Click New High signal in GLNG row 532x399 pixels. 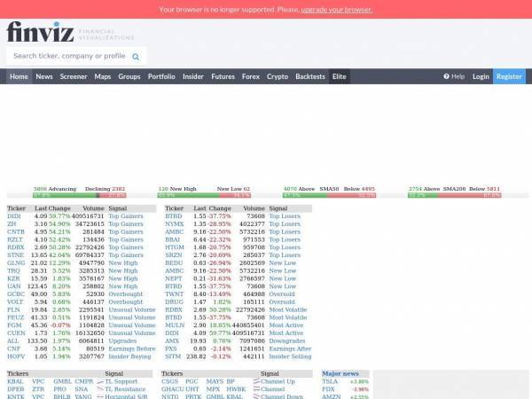coord(123,263)
